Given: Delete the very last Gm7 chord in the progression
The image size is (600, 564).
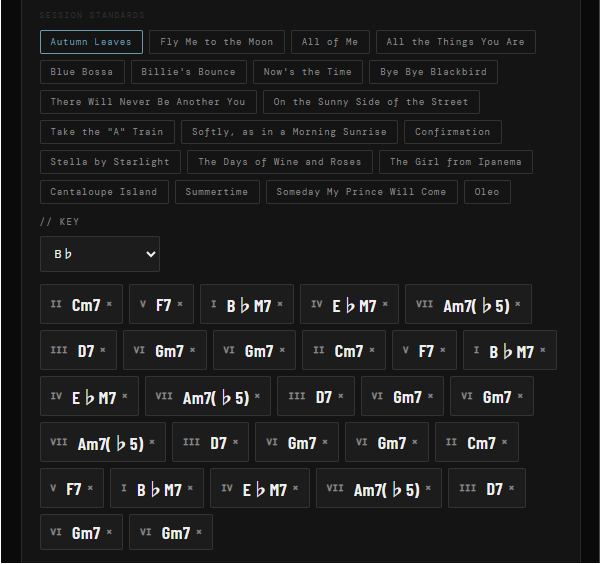Looking at the screenshot, I should click(199, 533).
